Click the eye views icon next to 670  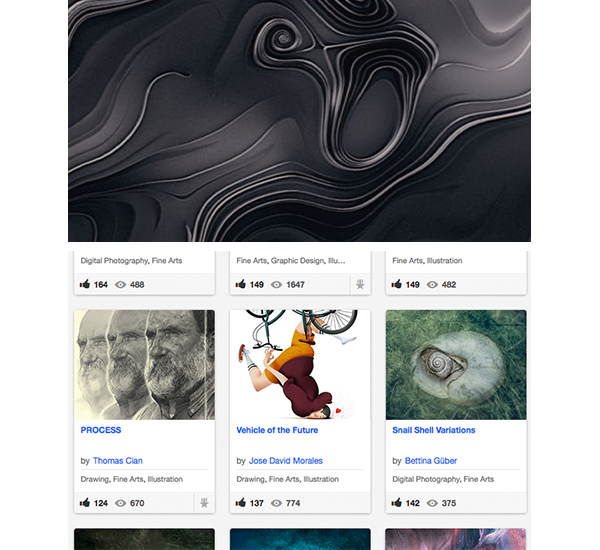(x=121, y=503)
